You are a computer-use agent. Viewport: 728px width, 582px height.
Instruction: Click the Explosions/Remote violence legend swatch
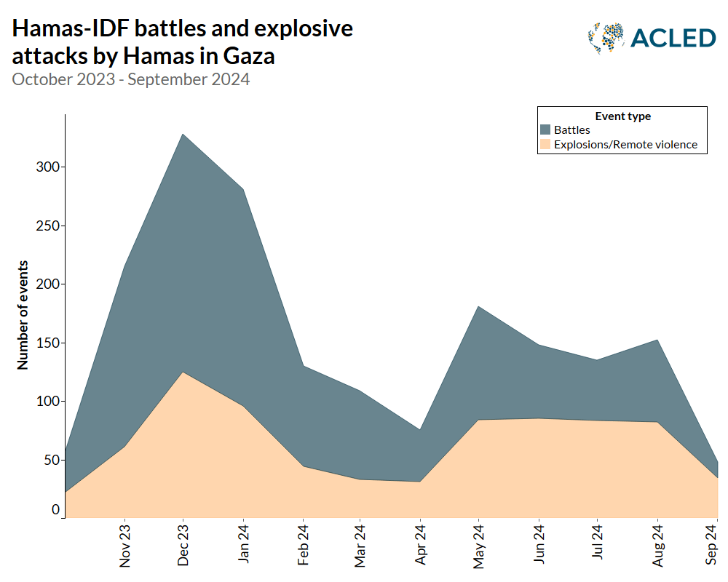point(545,145)
